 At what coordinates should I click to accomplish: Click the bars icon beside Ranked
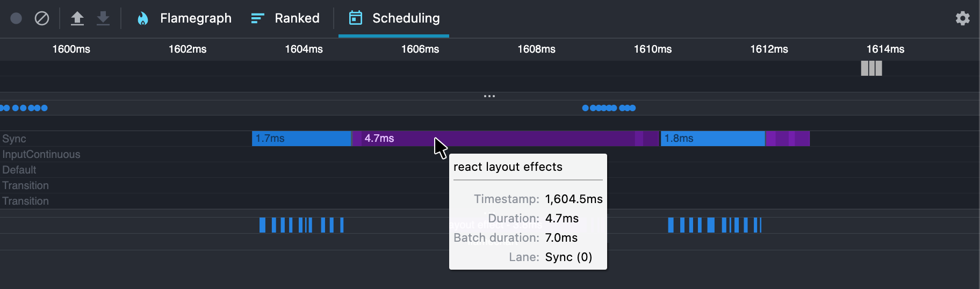pos(257,19)
